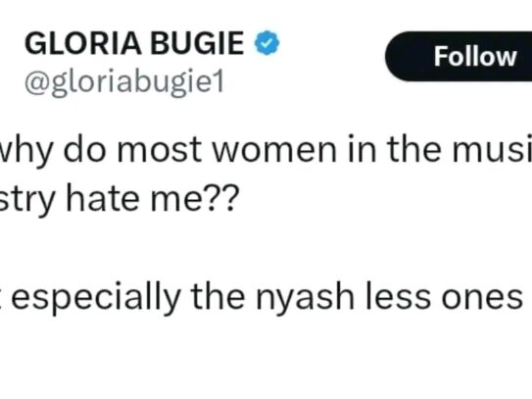Click the word "GLORIA" in the display name
This screenshot has height=399, width=532.
[x=83, y=43]
